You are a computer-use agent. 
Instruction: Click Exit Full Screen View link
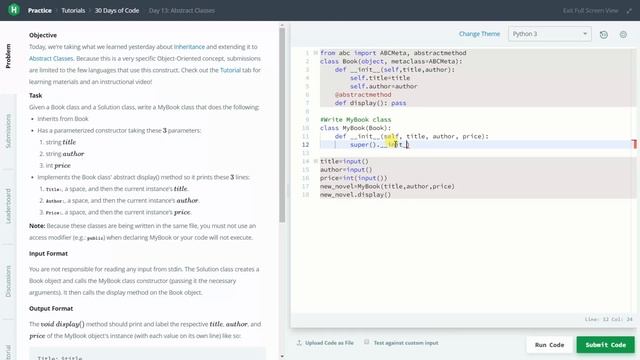click(x=590, y=11)
